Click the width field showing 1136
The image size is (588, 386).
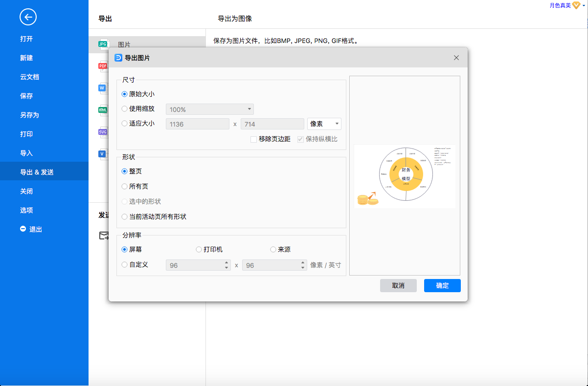point(198,124)
